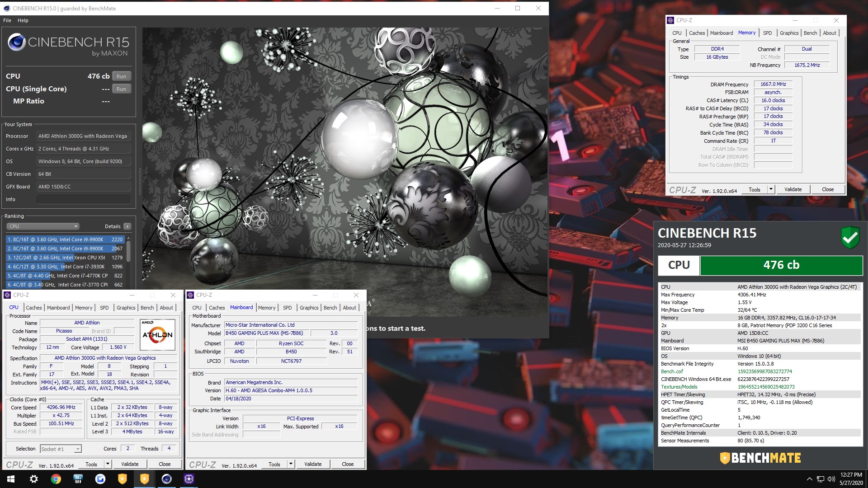Screen dimensions: 868x488
Task: Click the Max Frequency row in BenchMate
Action: (759, 295)
